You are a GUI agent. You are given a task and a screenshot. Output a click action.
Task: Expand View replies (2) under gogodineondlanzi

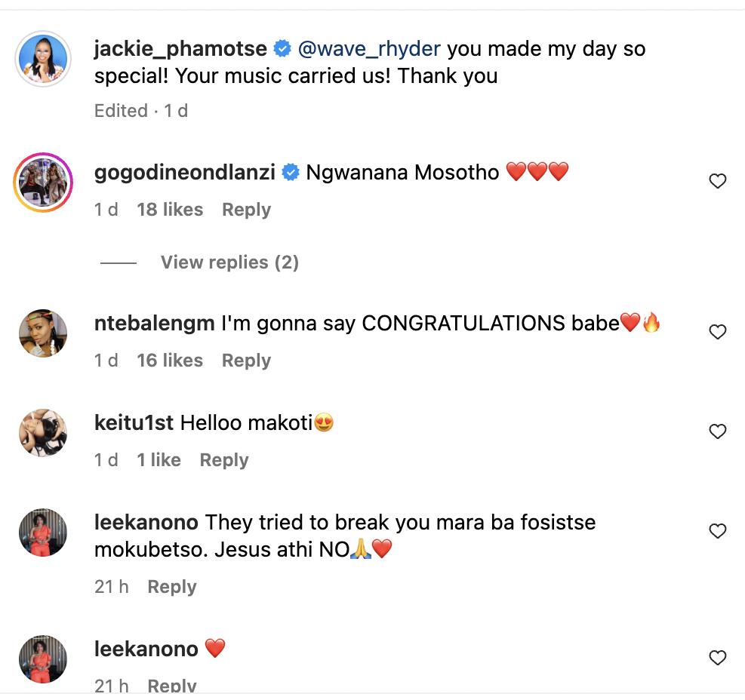tap(229, 262)
